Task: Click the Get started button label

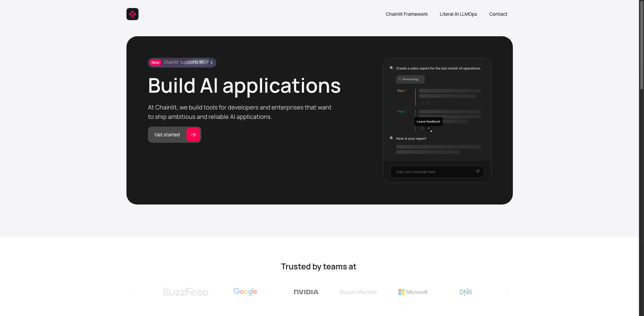Action: pos(167,135)
